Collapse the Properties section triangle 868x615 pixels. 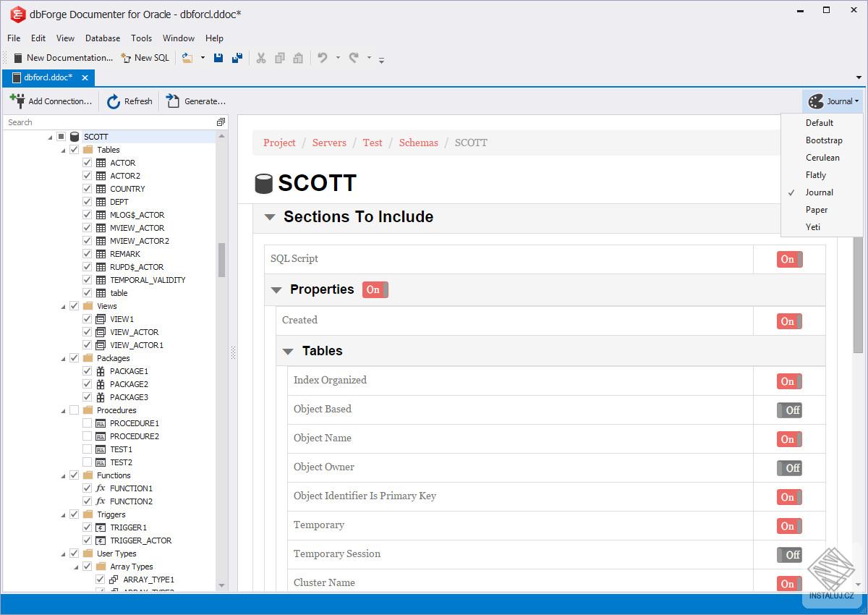pos(276,290)
